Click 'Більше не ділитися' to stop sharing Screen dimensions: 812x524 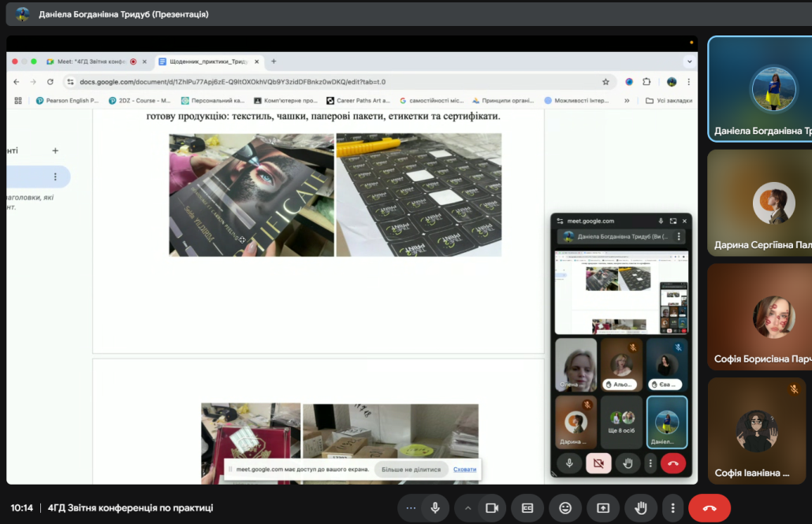[x=411, y=470]
